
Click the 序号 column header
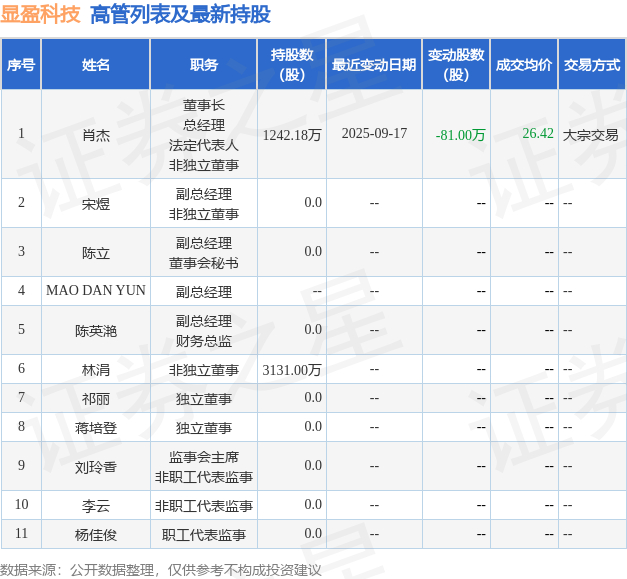(21, 64)
